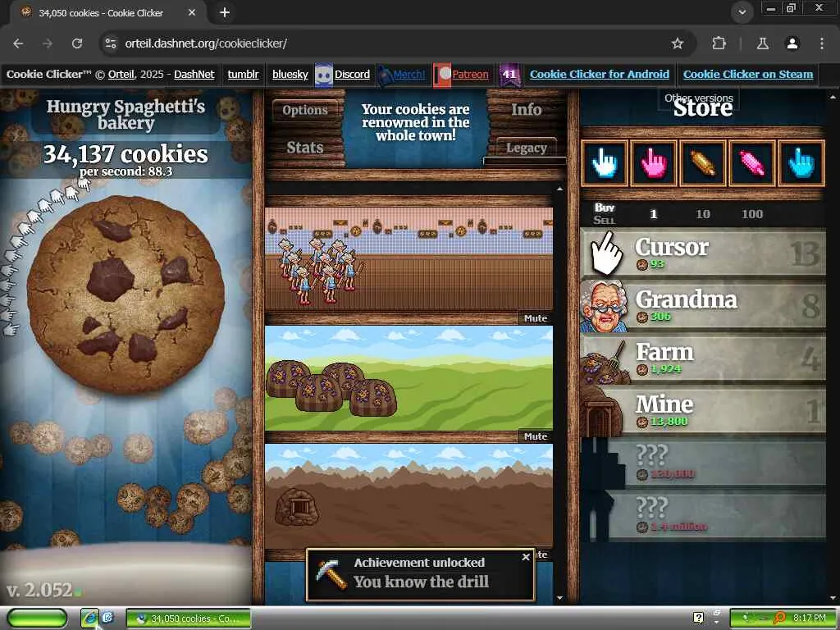Go forward in browser history

(48, 43)
